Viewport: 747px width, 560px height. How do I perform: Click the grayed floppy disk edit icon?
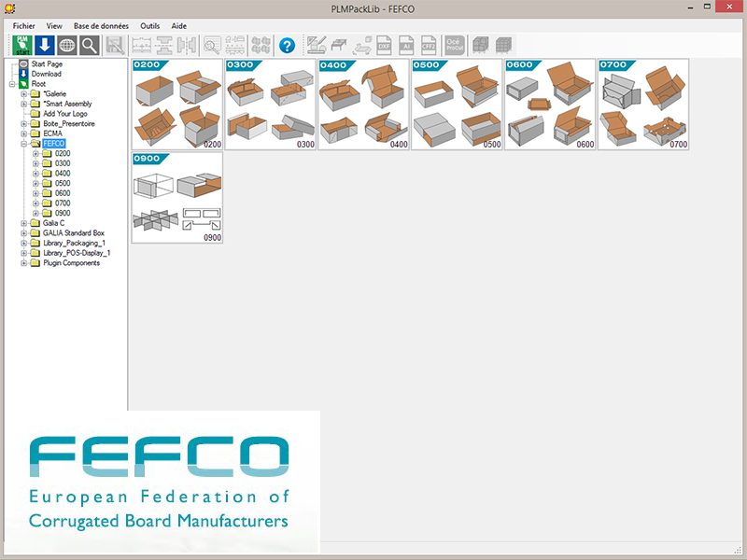(x=115, y=45)
